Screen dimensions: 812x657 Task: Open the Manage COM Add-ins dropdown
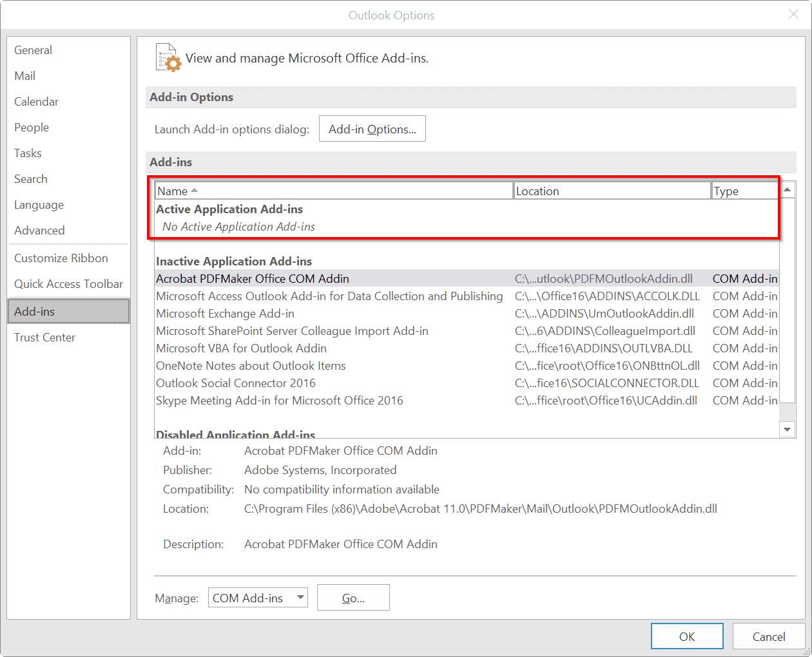coord(258,598)
